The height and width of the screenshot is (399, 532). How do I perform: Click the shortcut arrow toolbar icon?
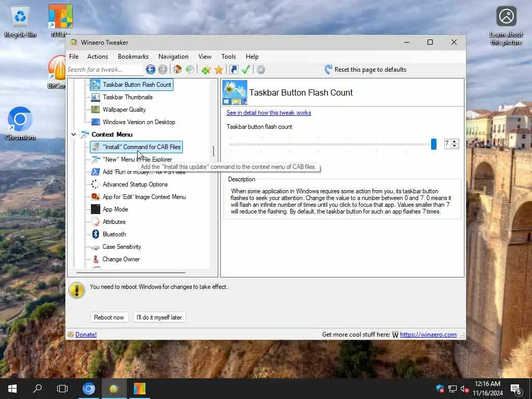(234, 70)
